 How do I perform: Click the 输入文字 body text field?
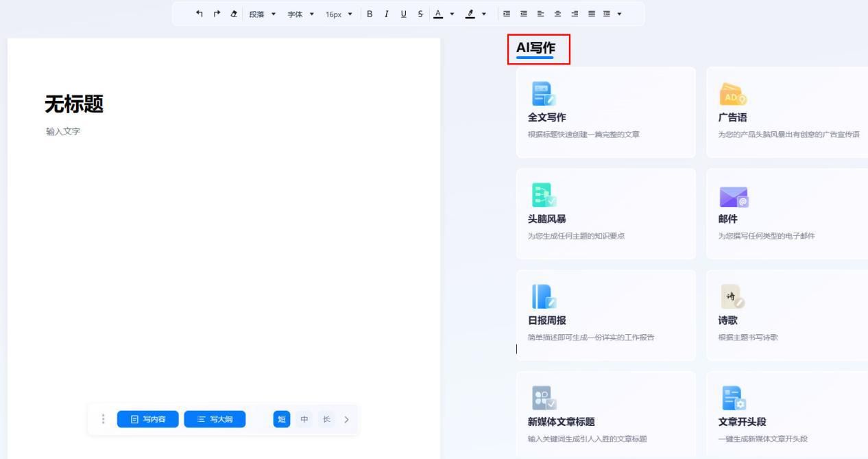pos(63,131)
